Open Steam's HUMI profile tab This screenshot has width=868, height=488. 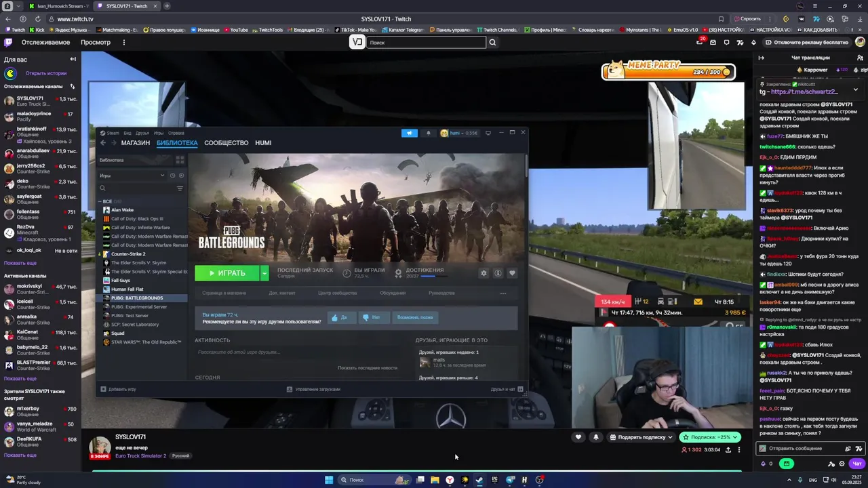(263, 143)
